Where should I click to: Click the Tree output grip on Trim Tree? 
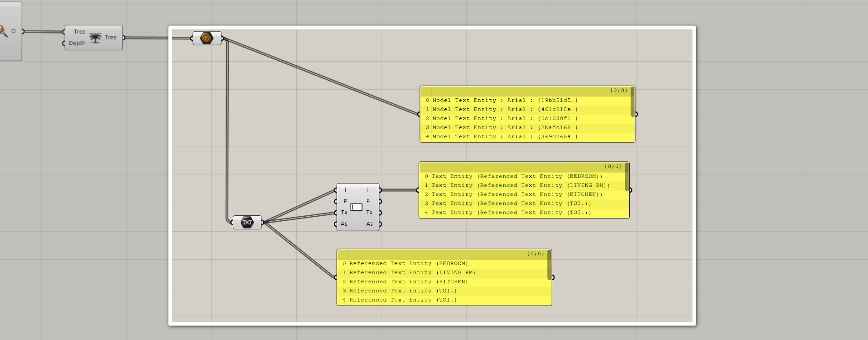(124, 38)
